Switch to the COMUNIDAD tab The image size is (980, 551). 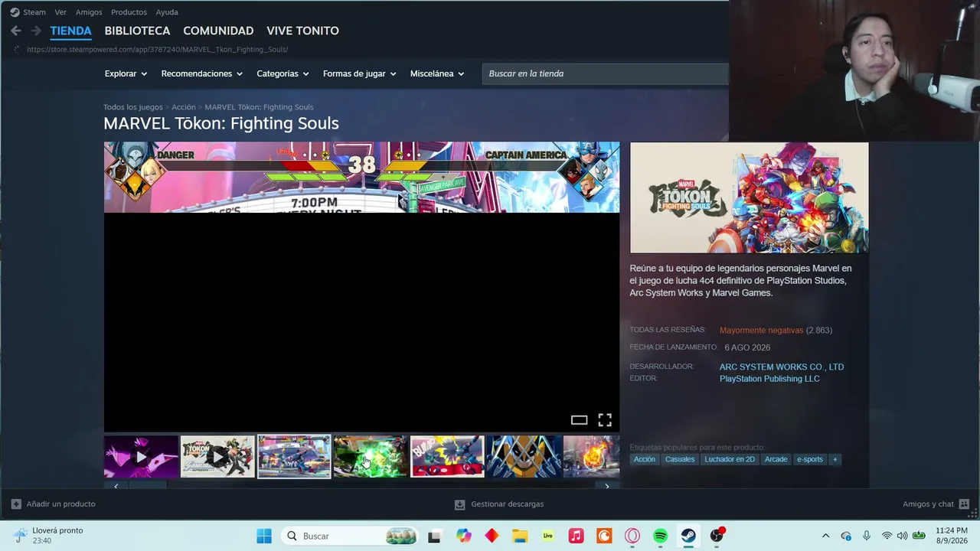[x=218, y=31]
